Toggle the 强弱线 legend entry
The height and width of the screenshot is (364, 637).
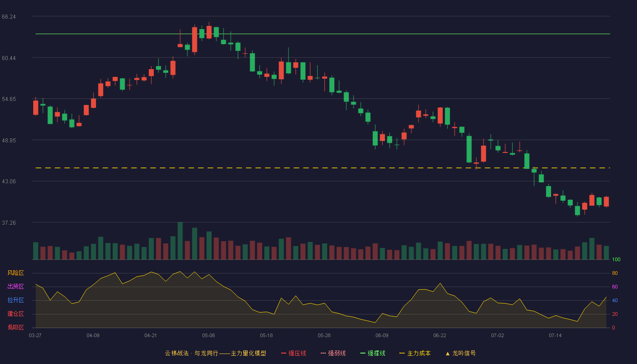tap(333, 353)
